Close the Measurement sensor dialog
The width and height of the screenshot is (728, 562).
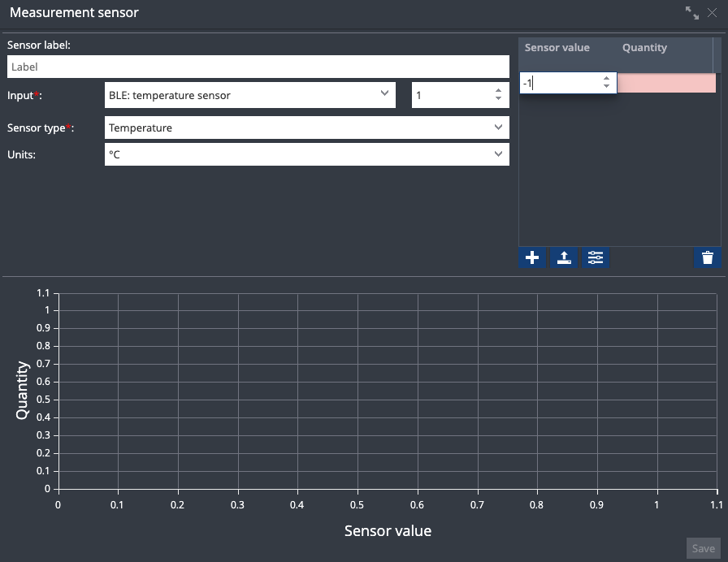712,13
